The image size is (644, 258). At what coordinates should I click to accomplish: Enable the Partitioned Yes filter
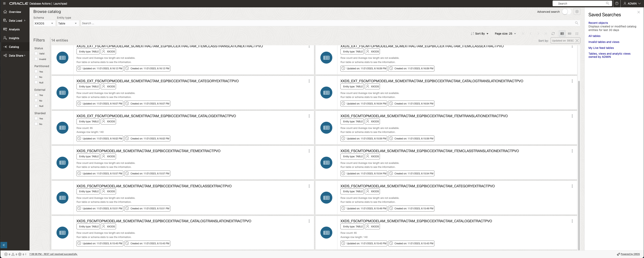(x=36, y=71)
